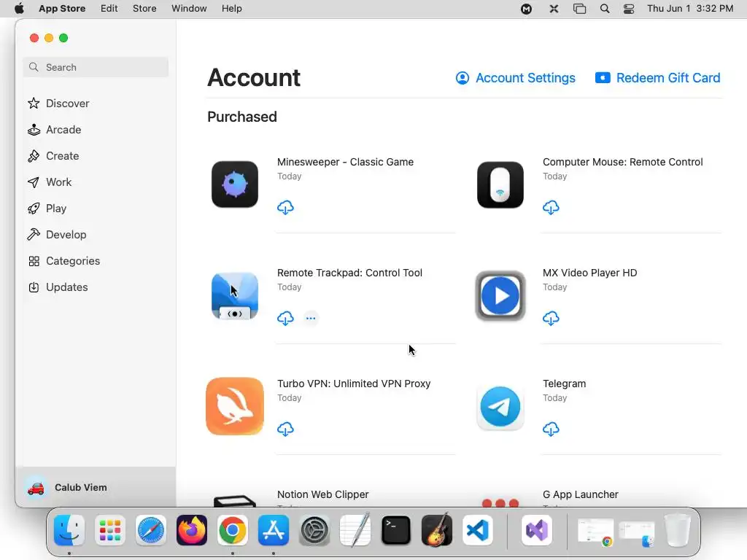Download Computer Mouse: Remote Control via cloud icon
The width and height of the screenshot is (747, 560).
[551, 208]
